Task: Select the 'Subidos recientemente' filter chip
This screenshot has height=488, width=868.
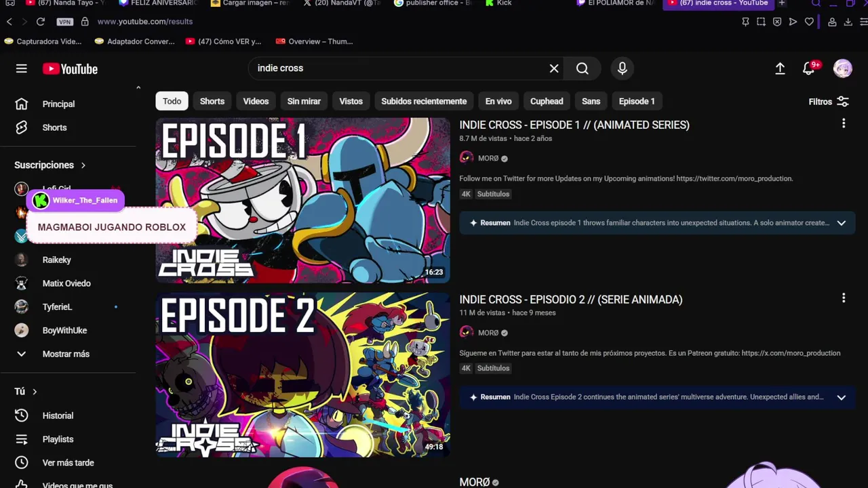Action: 424,101
